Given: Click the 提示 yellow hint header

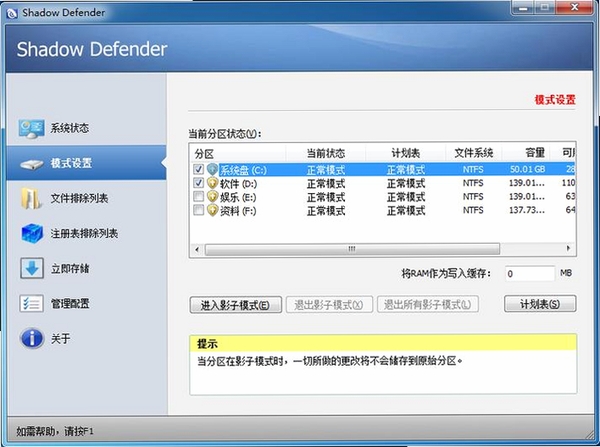Looking at the screenshot, I should (383, 343).
